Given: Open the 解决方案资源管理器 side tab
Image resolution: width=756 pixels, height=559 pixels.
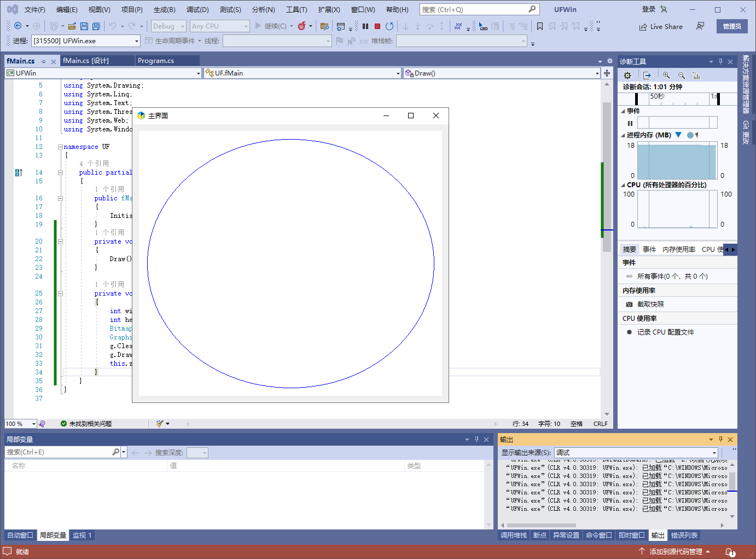Looking at the screenshot, I should coord(746,84).
